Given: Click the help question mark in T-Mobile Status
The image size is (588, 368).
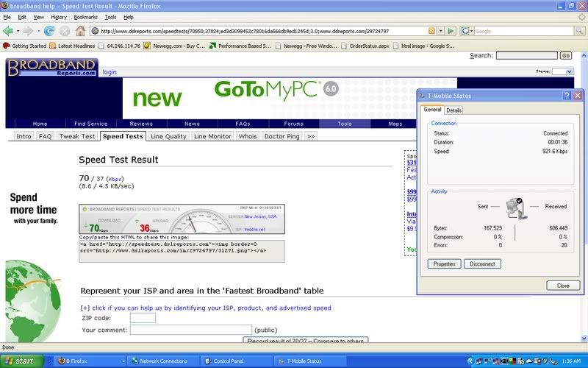Looking at the screenshot, I should [x=567, y=96].
